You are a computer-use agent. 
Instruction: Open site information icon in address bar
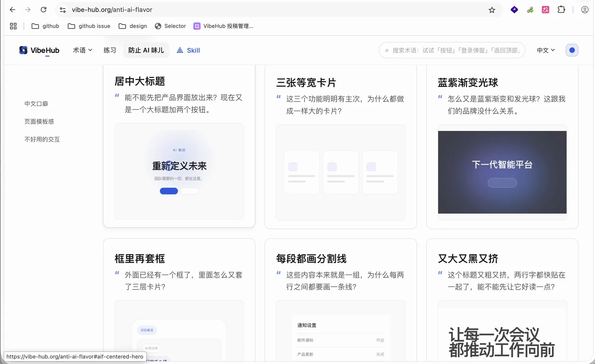click(x=63, y=10)
